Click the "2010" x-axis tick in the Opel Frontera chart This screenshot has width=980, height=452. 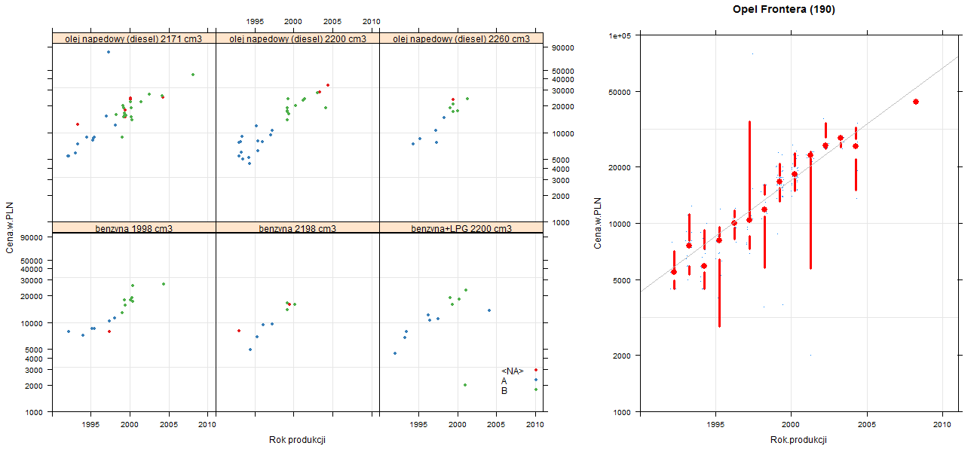pyautogui.click(x=942, y=425)
